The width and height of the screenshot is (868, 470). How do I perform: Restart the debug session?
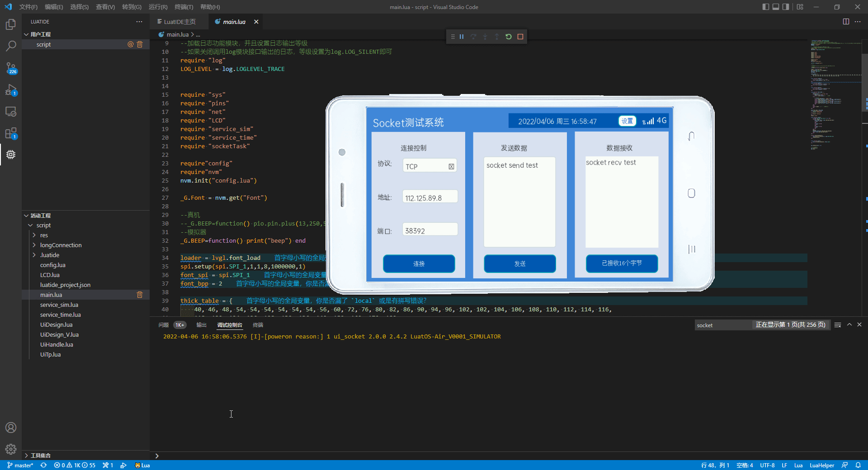[x=509, y=37]
